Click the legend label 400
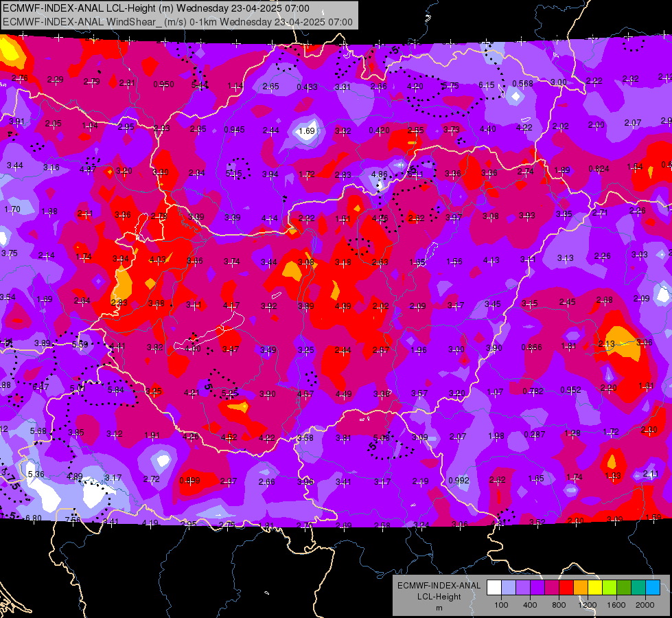The width and height of the screenshot is (672, 618). point(530,605)
